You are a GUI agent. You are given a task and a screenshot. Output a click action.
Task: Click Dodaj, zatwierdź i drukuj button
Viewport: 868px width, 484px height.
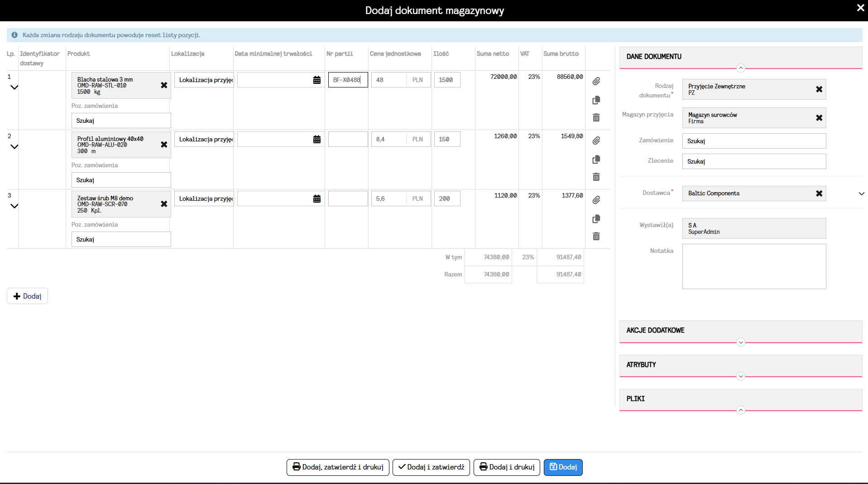click(338, 467)
